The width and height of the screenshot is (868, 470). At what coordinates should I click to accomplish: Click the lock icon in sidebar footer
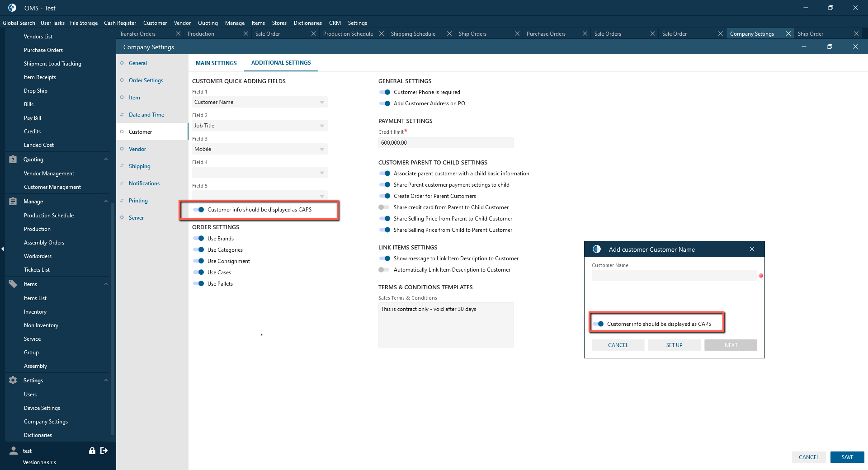(x=92, y=451)
